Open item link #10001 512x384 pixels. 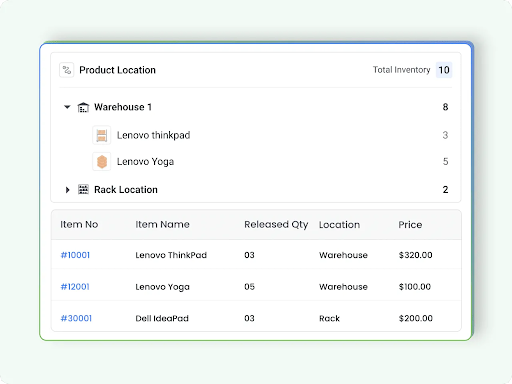(x=75, y=255)
